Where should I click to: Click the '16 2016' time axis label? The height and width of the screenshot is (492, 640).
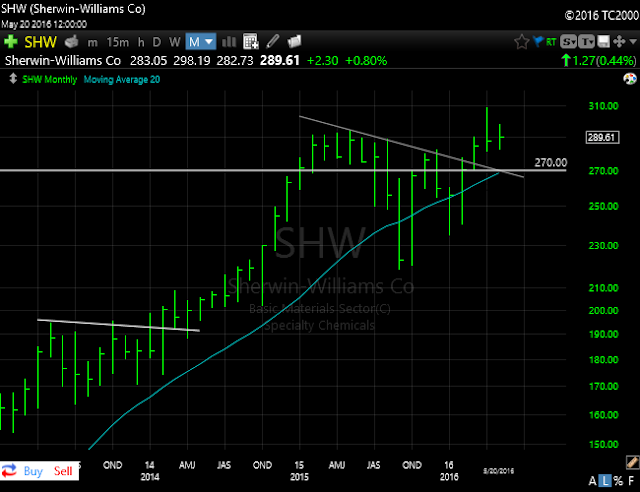449,471
